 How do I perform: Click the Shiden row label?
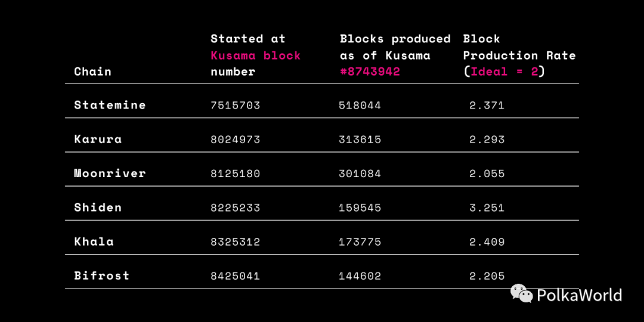point(98,208)
